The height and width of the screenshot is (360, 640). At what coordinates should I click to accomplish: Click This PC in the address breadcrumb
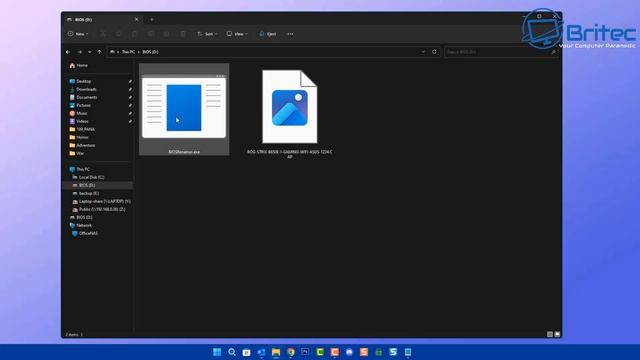[128, 52]
